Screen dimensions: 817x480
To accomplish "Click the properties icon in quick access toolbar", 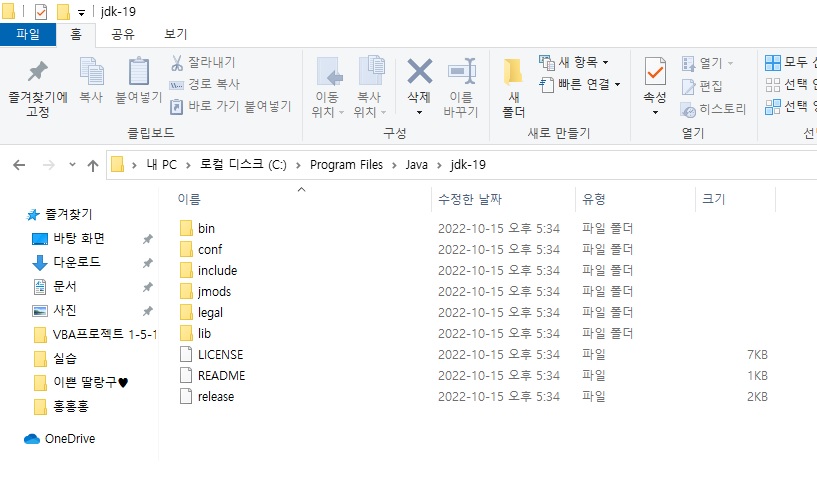I will 40,11.
